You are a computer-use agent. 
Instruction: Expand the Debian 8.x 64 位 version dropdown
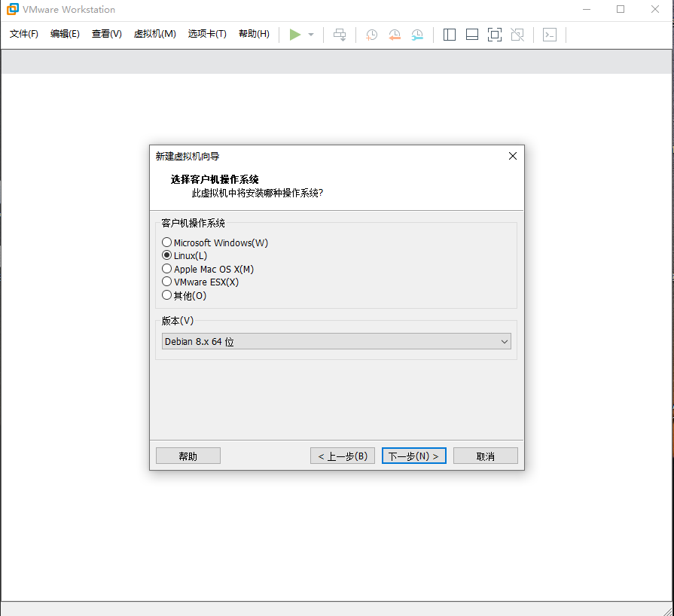point(337,341)
